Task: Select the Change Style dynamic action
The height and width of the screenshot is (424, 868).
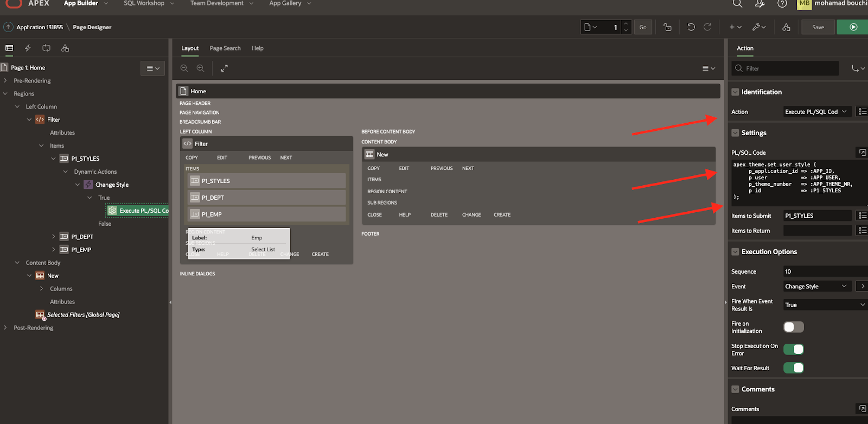Action: 112,185
